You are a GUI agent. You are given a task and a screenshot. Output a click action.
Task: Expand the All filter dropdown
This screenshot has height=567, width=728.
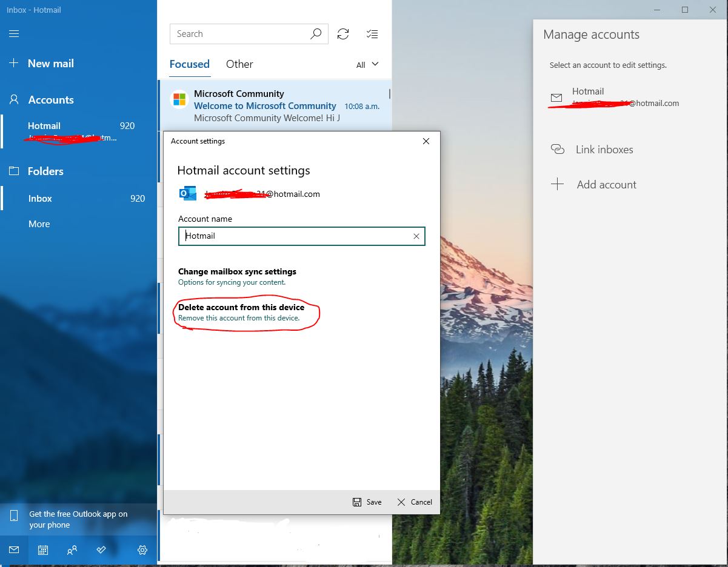pyautogui.click(x=367, y=65)
